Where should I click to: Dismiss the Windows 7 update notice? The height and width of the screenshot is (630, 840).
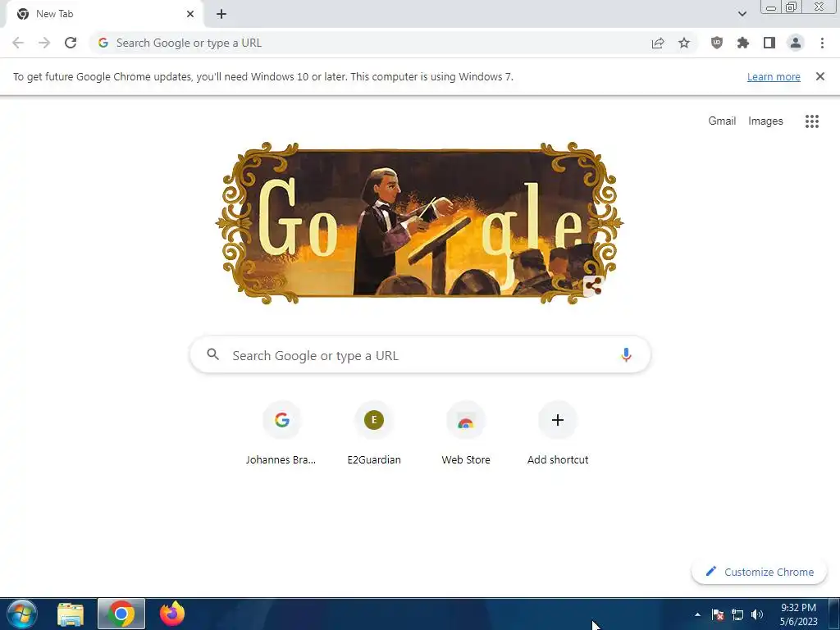pyautogui.click(x=820, y=76)
